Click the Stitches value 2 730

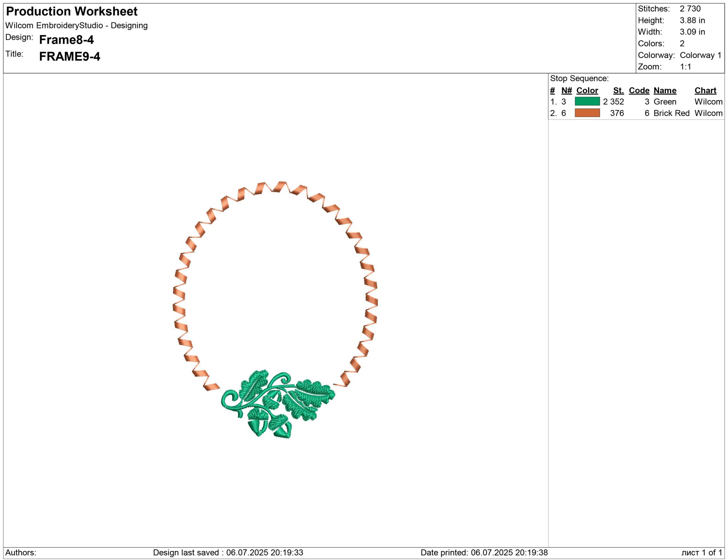(x=690, y=9)
